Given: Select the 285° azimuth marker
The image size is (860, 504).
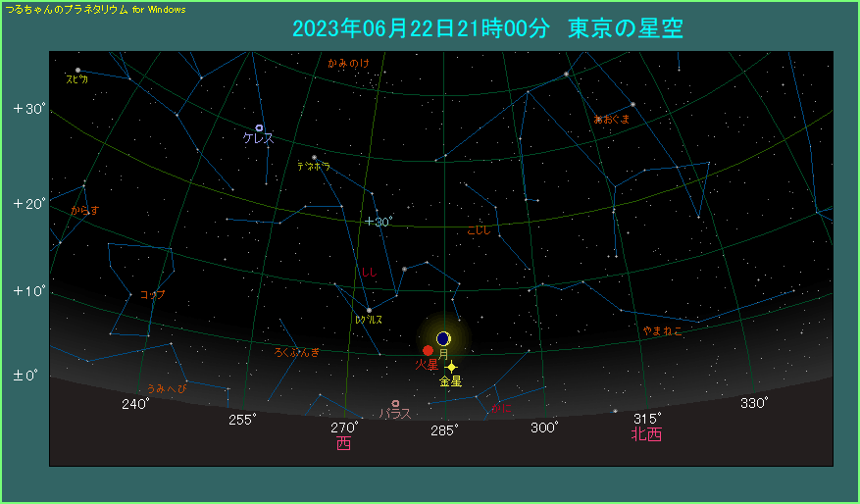Looking at the screenshot, I should pyautogui.click(x=444, y=428).
